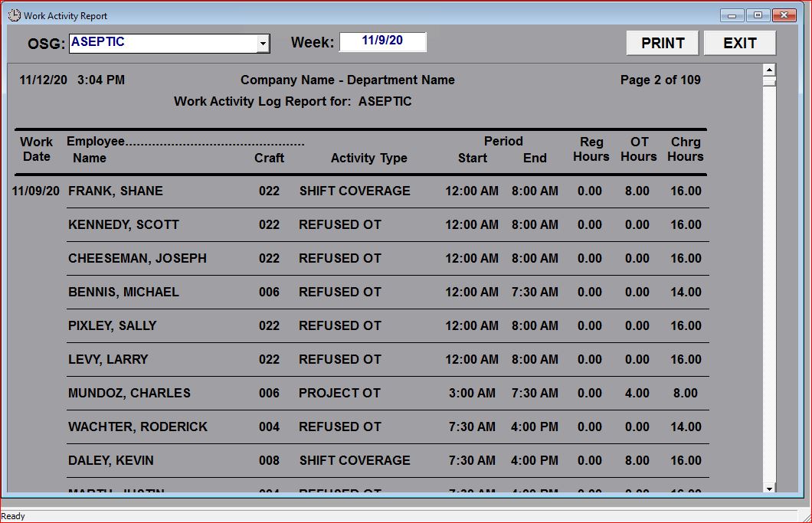Select the employee name CHEESEMAN, JOSEPH
The image size is (812, 523).
tap(137, 258)
